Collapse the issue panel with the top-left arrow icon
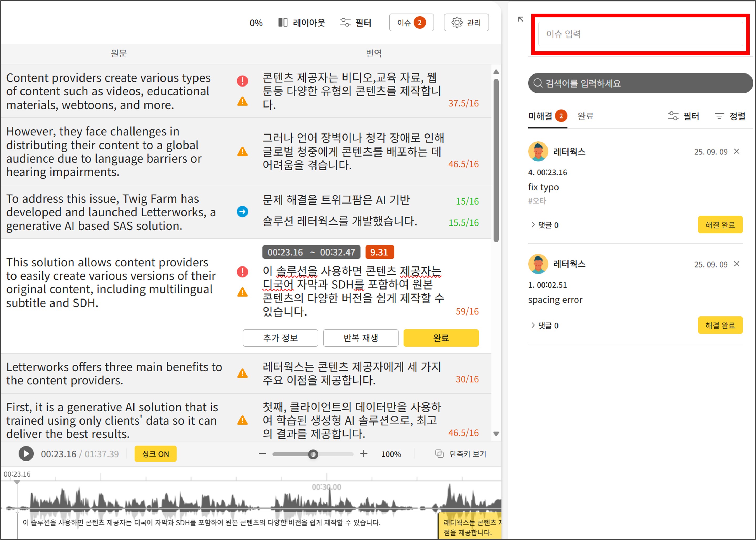Screen dimensions: 756x540 pyautogui.click(x=521, y=19)
